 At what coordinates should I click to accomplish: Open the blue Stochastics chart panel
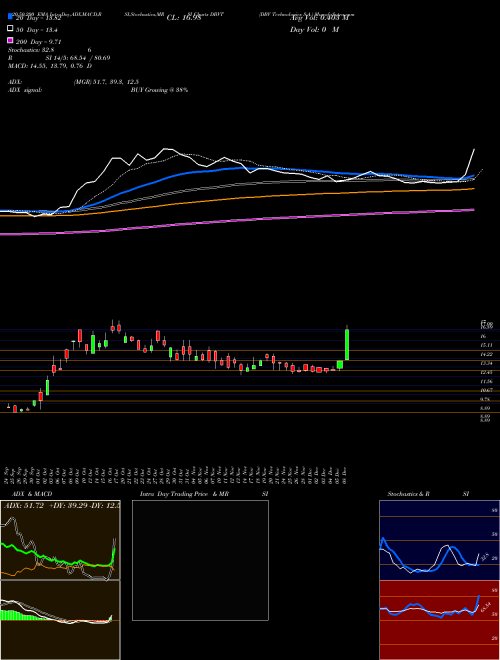click(439, 540)
